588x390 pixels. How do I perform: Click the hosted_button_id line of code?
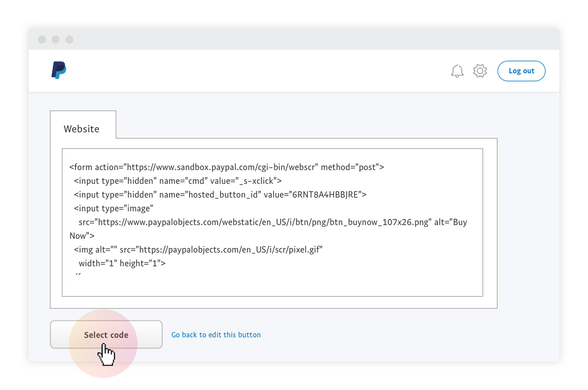pos(219,195)
